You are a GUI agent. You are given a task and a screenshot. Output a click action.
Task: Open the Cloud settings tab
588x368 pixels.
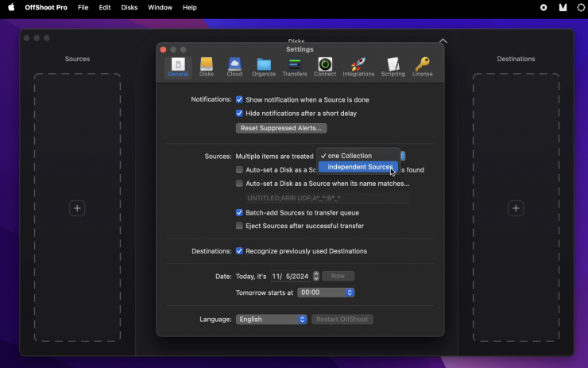coord(234,67)
